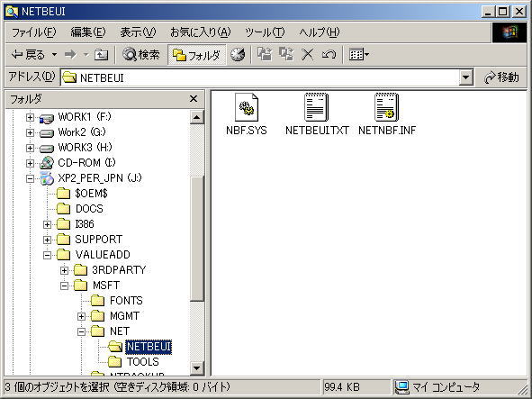Viewport: 532px width, 399px height.
Task: Expand the 3RDPARTY folder node
Action: pyautogui.click(x=64, y=270)
